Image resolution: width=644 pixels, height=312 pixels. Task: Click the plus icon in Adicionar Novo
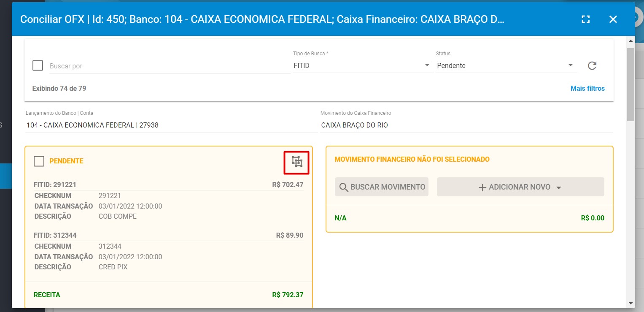(482, 187)
